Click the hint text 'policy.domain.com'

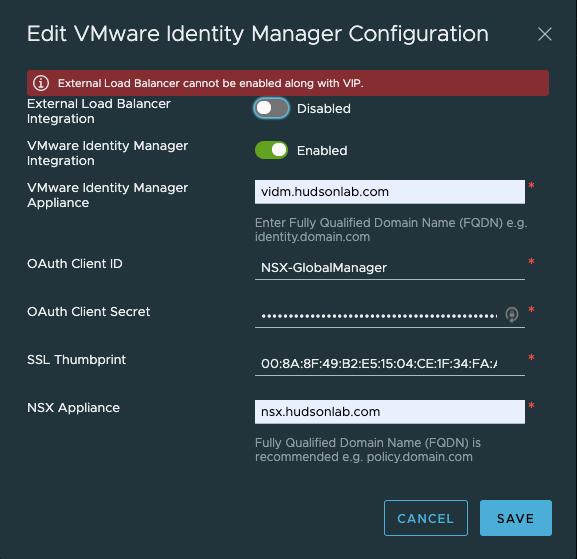click(x=420, y=457)
